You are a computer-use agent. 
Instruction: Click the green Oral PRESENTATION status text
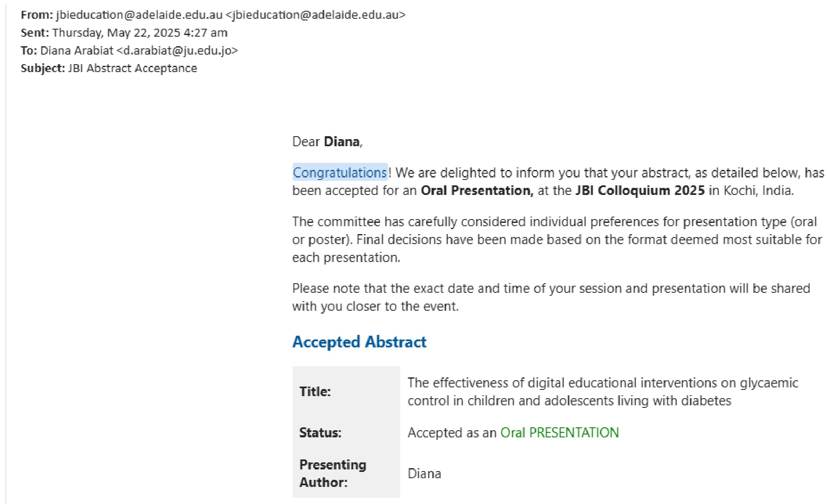[x=559, y=433]
